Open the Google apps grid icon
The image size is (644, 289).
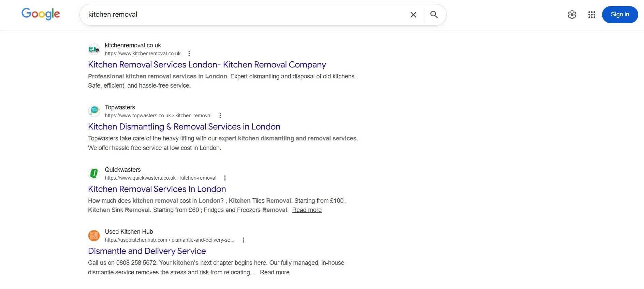pyautogui.click(x=592, y=15)
